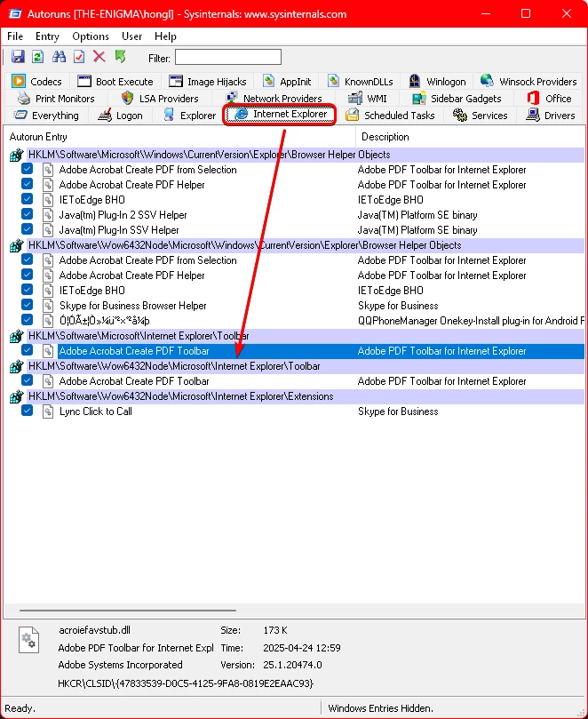Click the green Jump to Entry icon
The image size is (588, 719).
tap(120, 56)
